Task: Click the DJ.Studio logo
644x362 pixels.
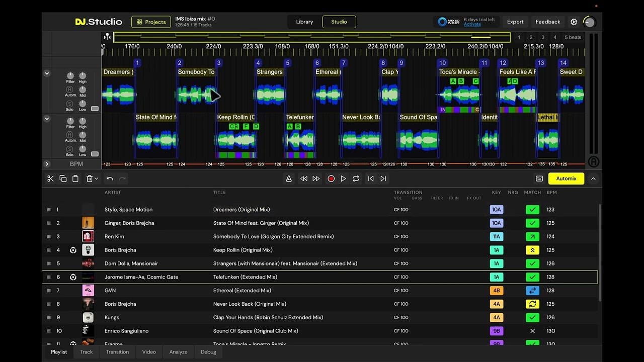Action: [99, 22]
